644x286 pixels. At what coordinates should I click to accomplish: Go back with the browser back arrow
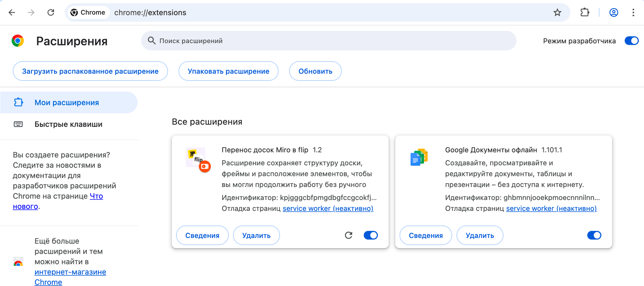[x=12, y=13]
